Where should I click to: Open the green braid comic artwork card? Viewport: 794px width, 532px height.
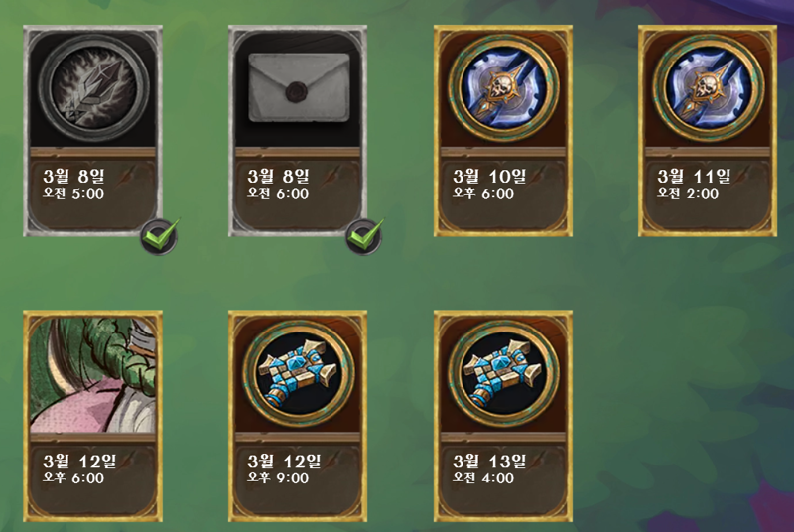tap(93, 374)
